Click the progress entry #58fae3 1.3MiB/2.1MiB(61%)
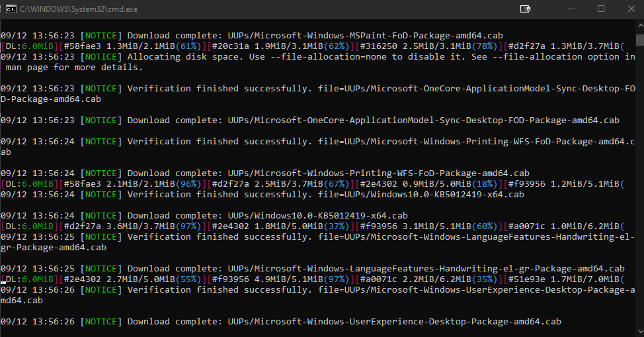This screenshot has height=337, width=644. pyautogui.click(x=133, y=46)
